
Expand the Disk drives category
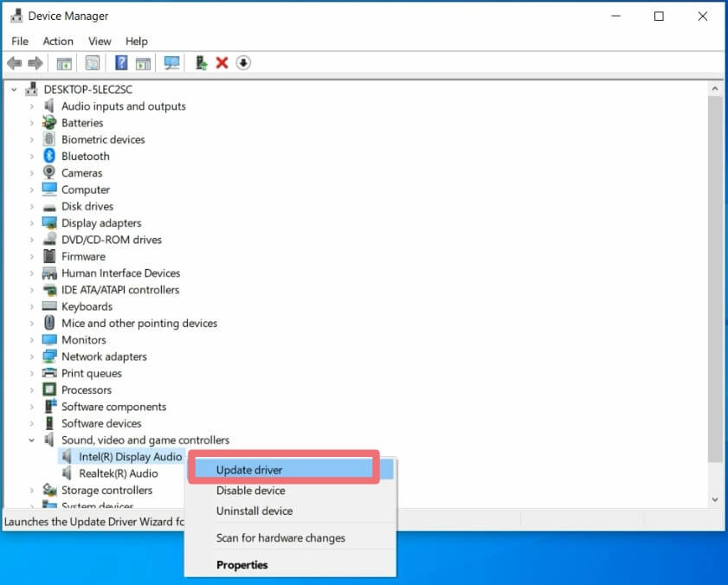click(x=31, y=206)
